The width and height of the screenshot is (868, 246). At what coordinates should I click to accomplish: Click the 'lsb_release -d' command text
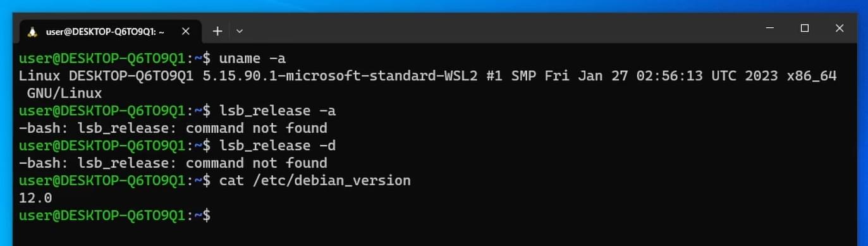pos(277,146)
